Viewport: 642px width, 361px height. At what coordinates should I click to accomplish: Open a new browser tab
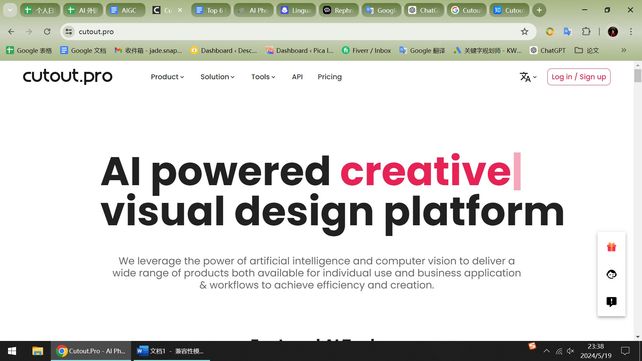(539, 10)
